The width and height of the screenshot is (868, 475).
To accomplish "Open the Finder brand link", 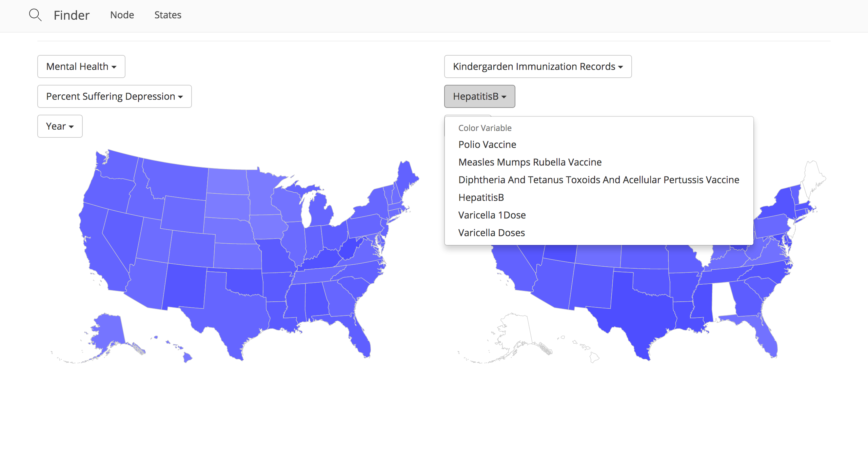I will [72, 15].
